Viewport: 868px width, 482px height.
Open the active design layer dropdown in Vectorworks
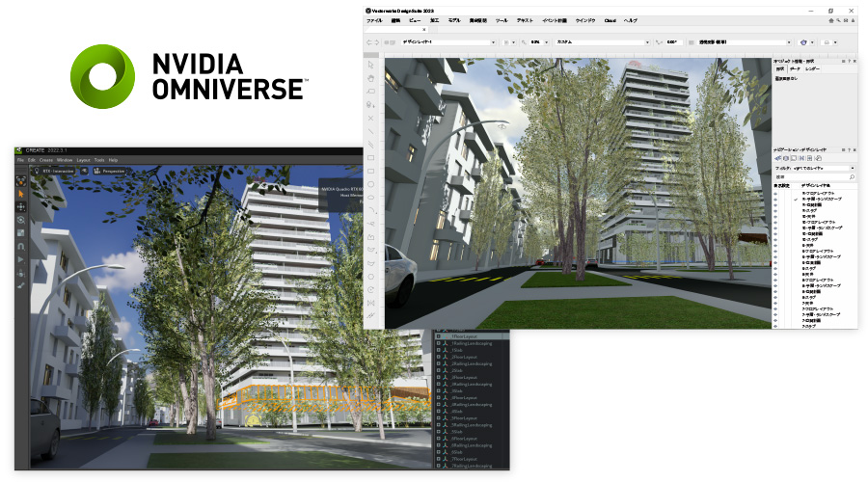[448, 42]
